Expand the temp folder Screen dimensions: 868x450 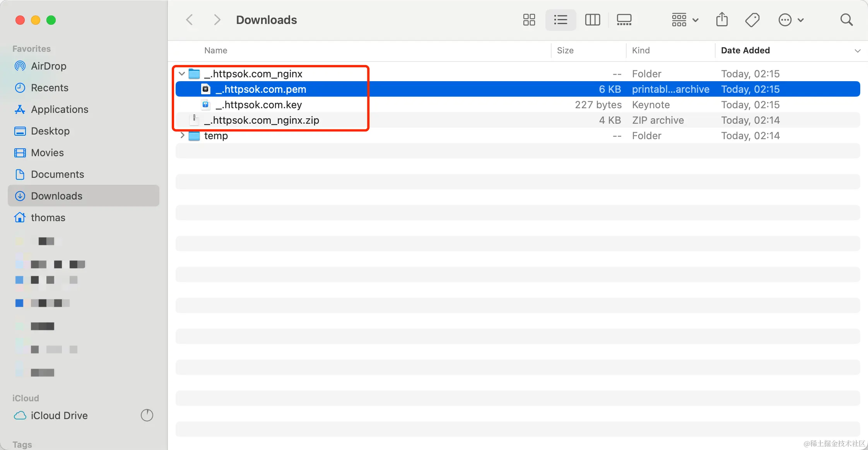(x=182, y=135)
